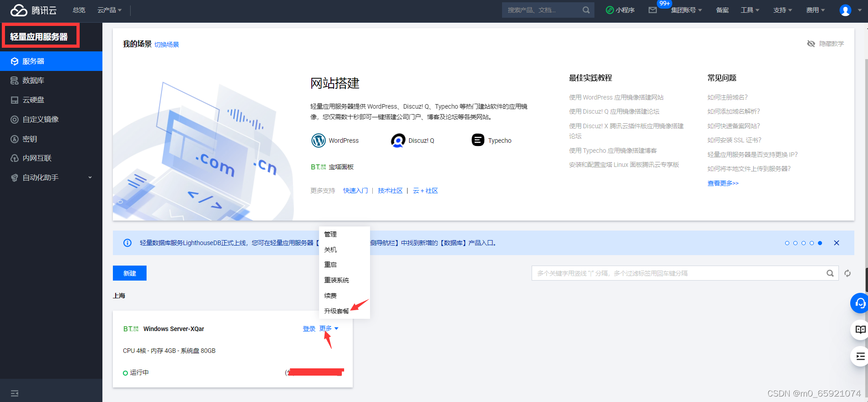Select the second carousel dot in banner
868x402 pixels.
(x=795, y=243)
